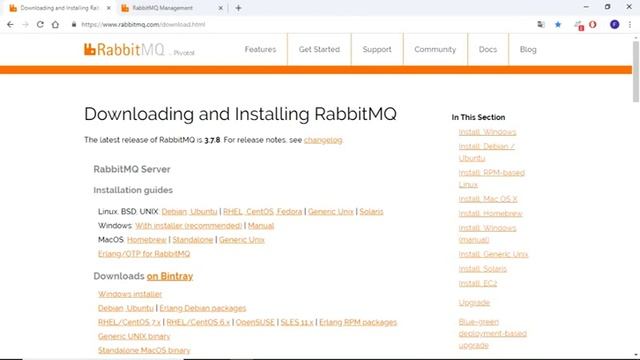Screen dimensions: 640x360
Task: Open the user profile avatar
Action: click(x=615, y=24)
